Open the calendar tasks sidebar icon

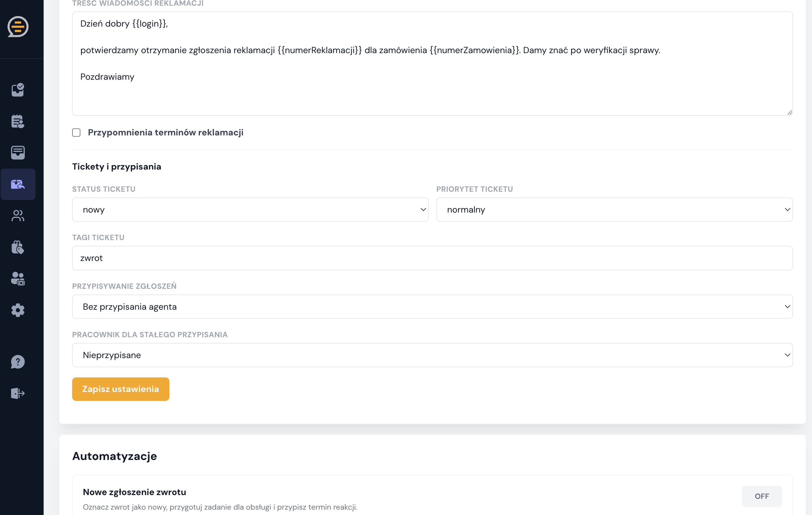18,121
